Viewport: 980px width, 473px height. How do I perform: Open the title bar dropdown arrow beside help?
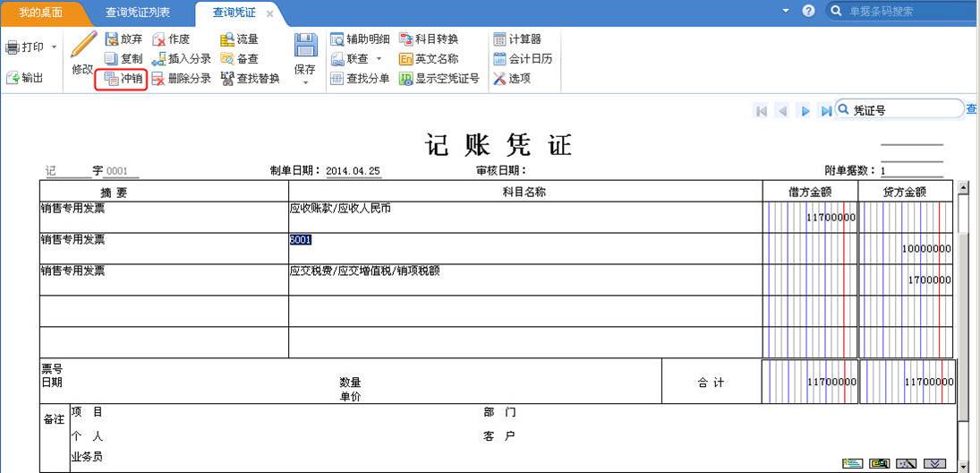point(787,11)
